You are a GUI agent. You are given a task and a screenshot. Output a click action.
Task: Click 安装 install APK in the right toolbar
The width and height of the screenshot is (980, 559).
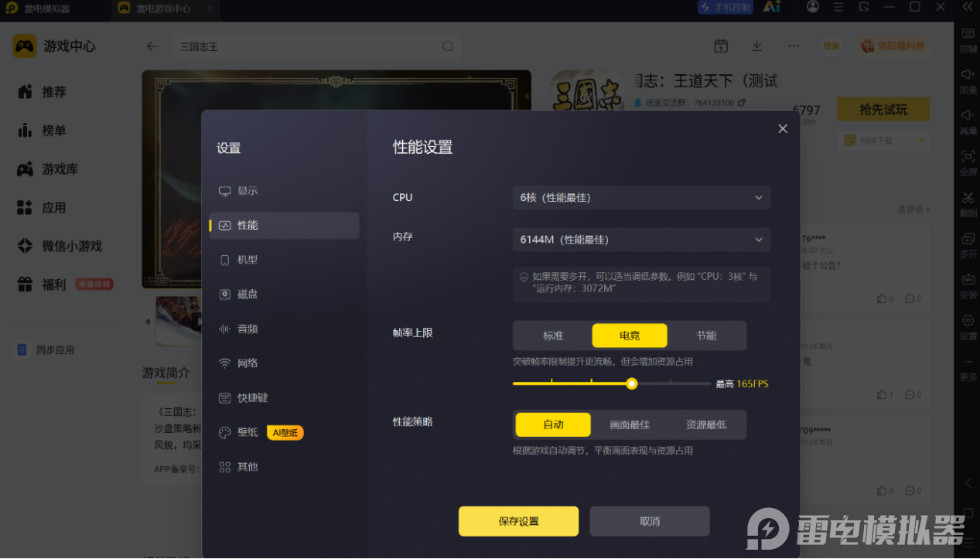point(968,286)
